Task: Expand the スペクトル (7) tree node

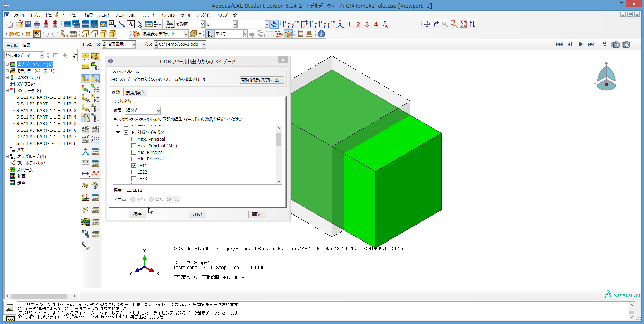Action: point(7,78)
